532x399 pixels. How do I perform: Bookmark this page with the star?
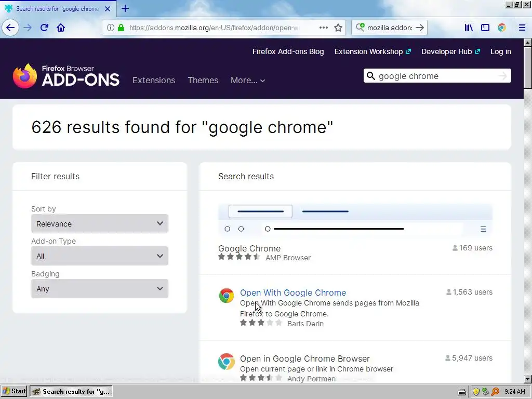[338, 28]
